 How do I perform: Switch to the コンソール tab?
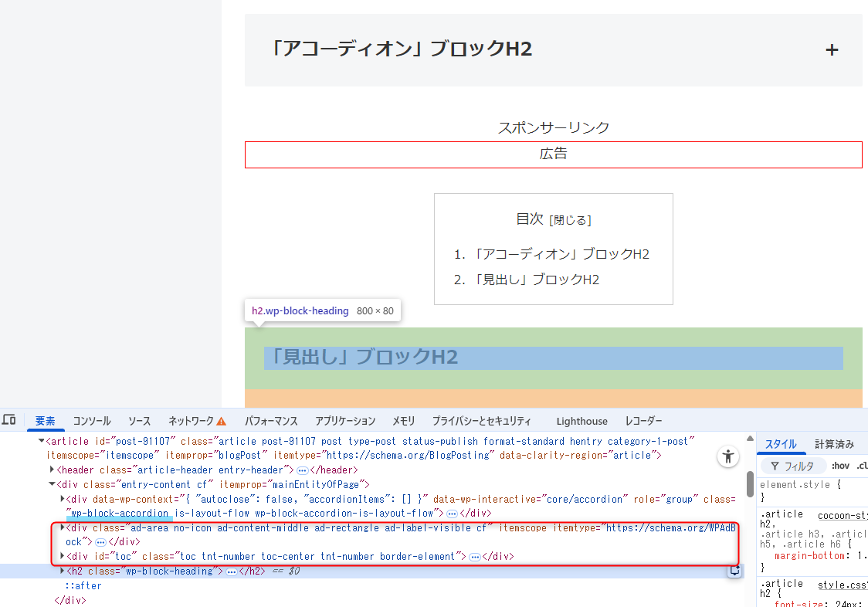click(x=92, y=421)
